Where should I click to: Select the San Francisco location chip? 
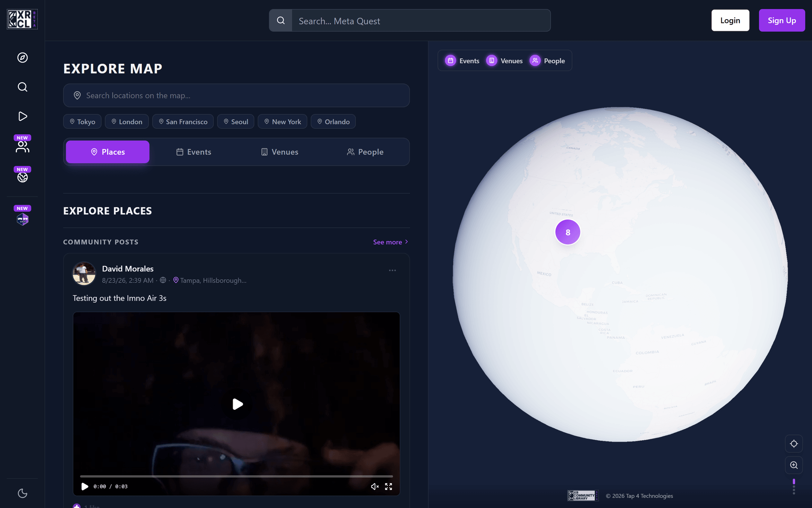click(x=183, y=122)
